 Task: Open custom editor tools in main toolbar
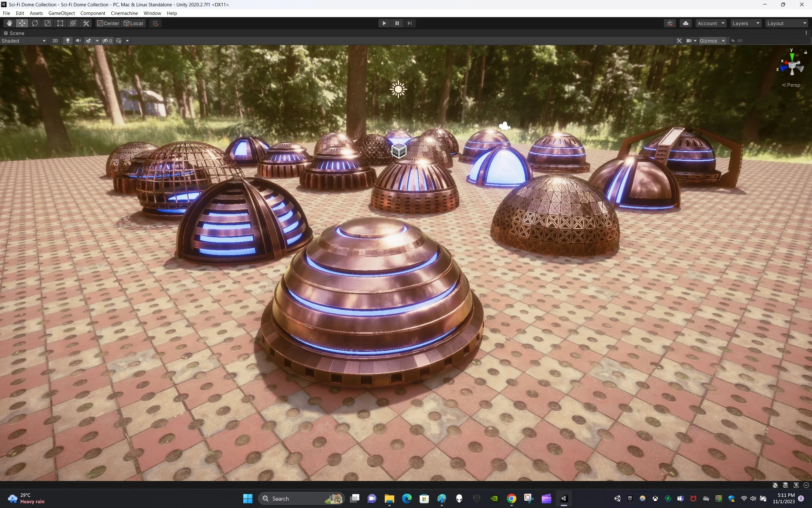86,23
